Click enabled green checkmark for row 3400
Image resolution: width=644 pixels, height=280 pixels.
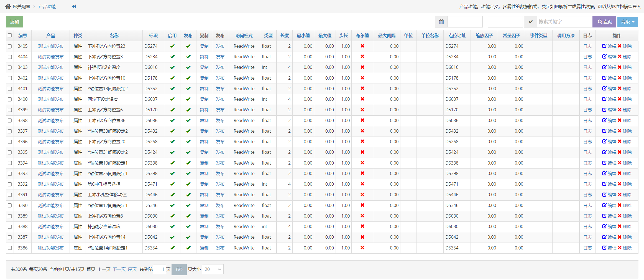point(172,99)
